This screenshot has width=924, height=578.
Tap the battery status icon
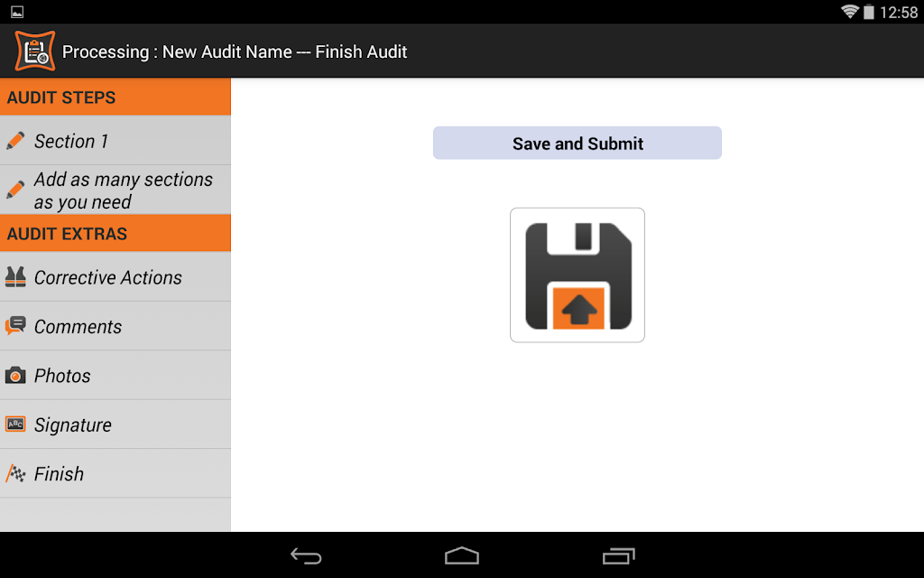pos(869,12)
